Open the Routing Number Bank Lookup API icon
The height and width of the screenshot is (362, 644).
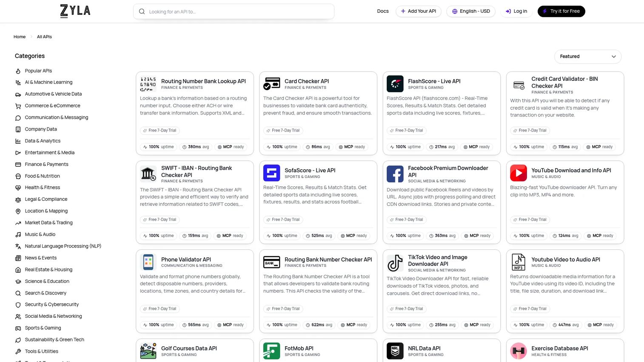[148, 84]
